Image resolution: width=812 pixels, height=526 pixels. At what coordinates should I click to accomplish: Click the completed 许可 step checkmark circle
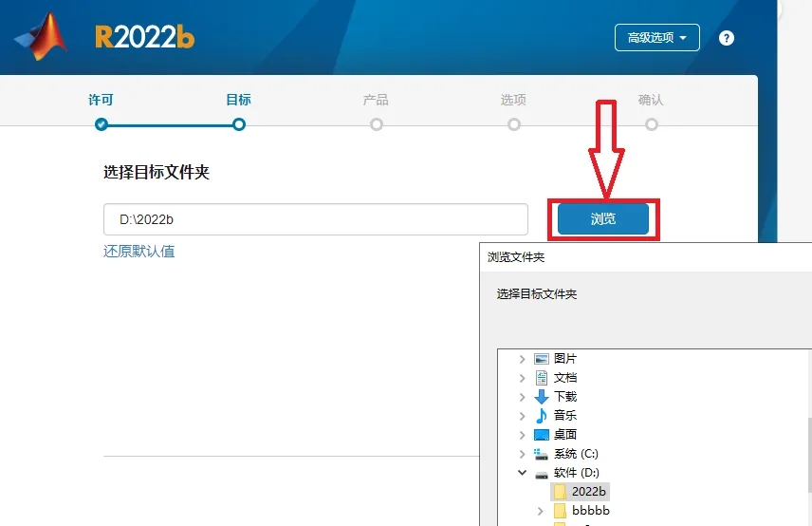(101, 124)
